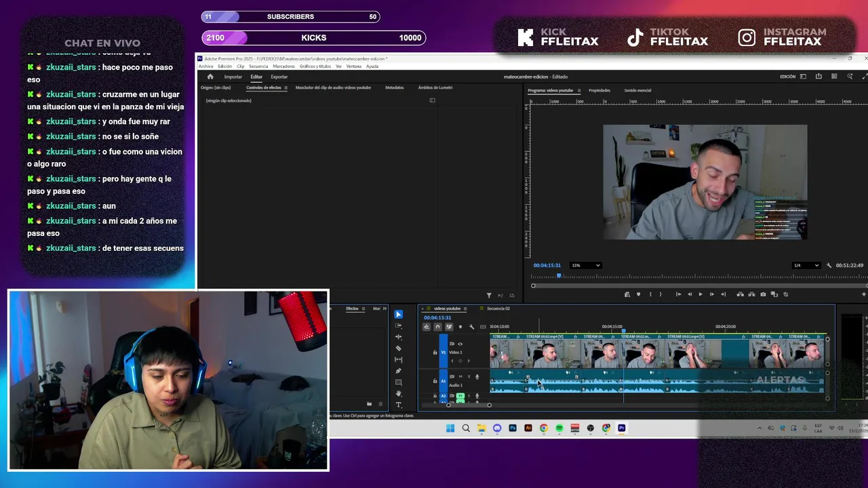Expand overflow panel tabs chevron next to Mar

pyautogui.click(x=384, y=308)
